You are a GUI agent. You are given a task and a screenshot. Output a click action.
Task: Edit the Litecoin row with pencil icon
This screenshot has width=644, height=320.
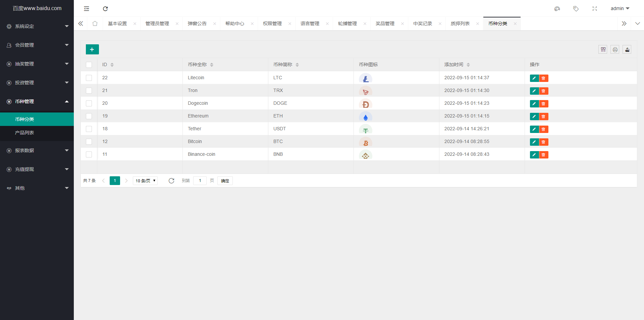(534, 78)
